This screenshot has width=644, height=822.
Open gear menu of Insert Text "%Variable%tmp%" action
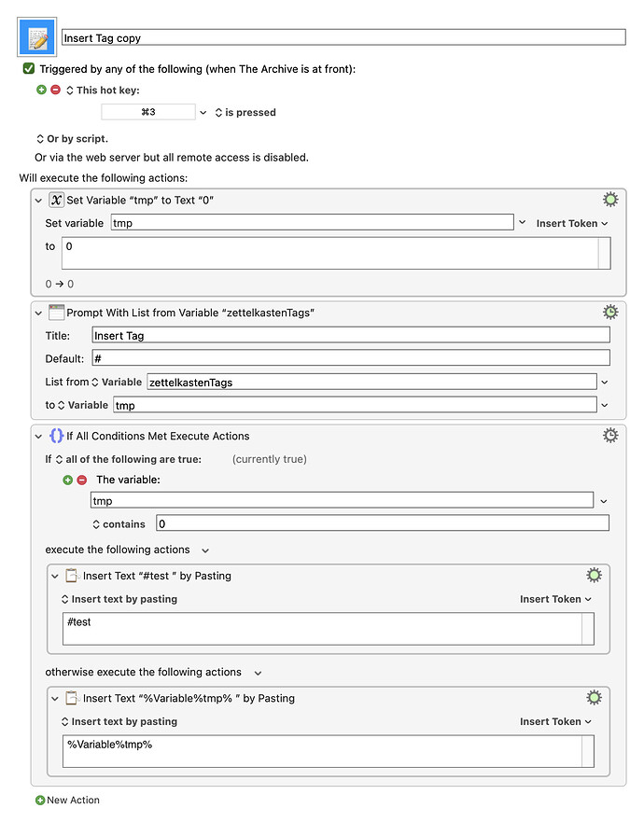coord(594,698)
